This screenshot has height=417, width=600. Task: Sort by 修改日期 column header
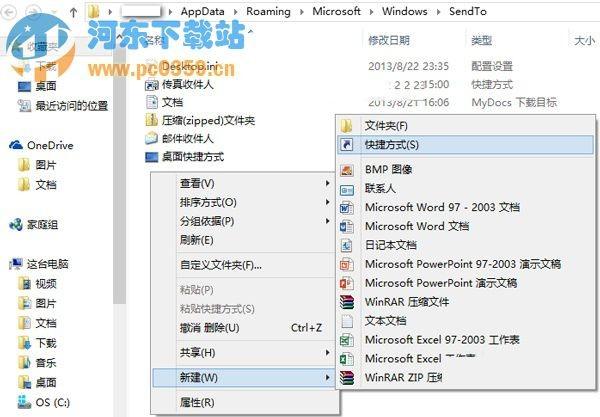389,40
